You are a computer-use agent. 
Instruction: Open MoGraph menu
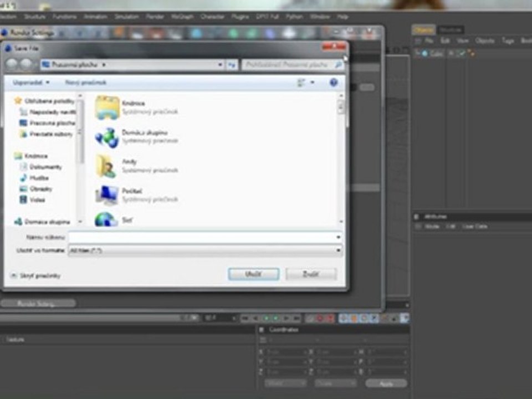(182, 16)
